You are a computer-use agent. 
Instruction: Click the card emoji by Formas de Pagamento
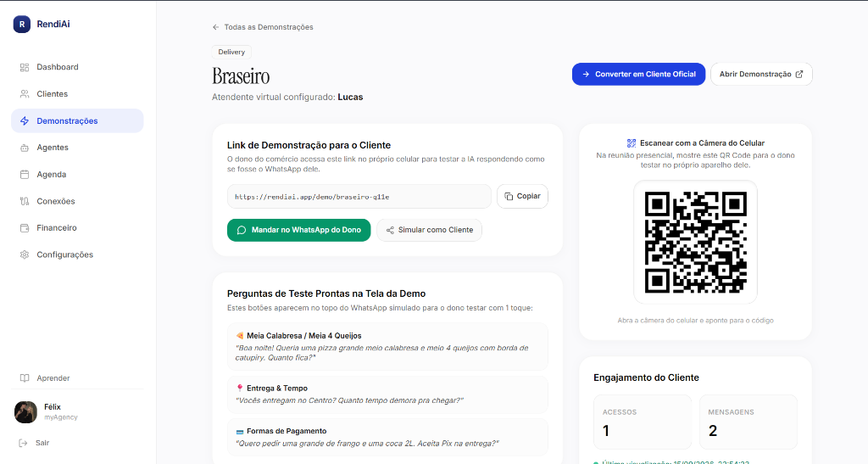pos(240,431)
